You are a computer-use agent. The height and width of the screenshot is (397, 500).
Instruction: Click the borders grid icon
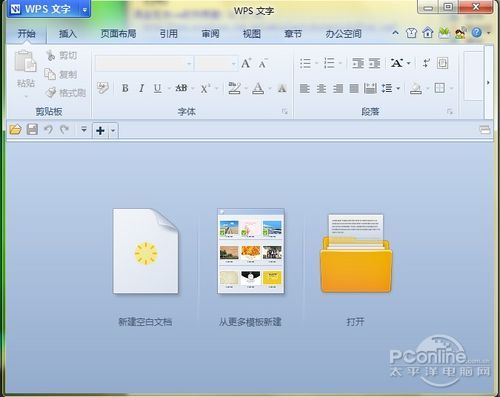click(440, 88)
